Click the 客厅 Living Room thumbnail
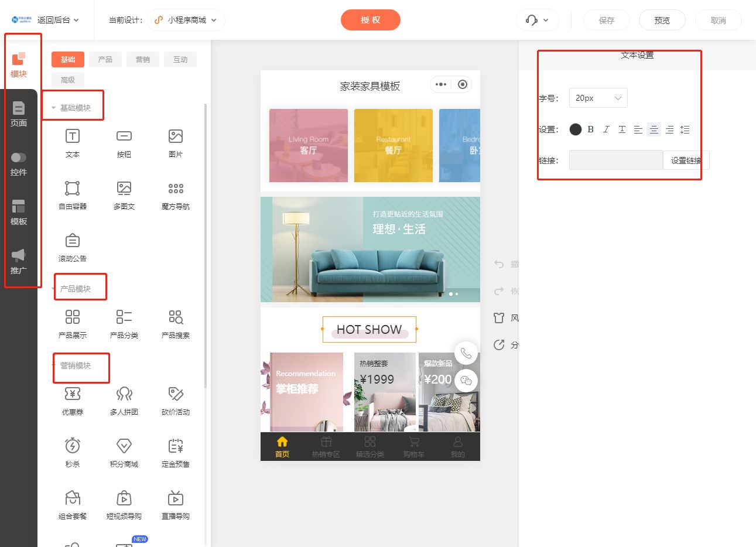The image size is (756, 547). click(309, 145)
